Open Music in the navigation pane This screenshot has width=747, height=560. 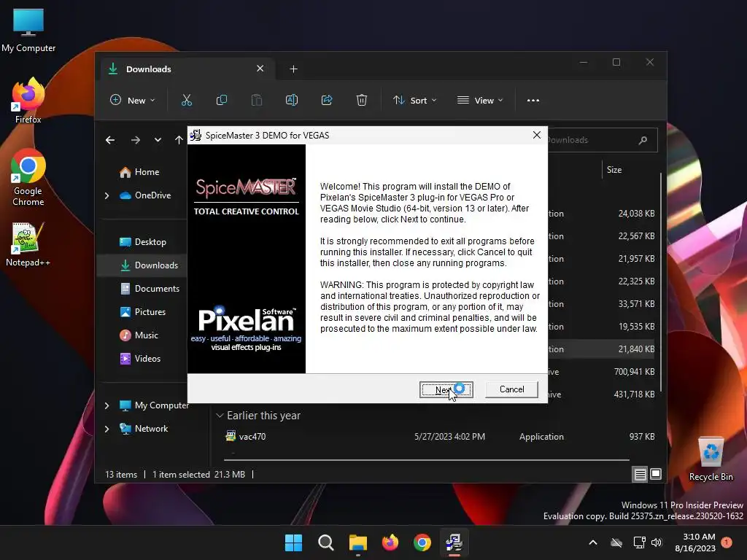click(x=146, y=335)
